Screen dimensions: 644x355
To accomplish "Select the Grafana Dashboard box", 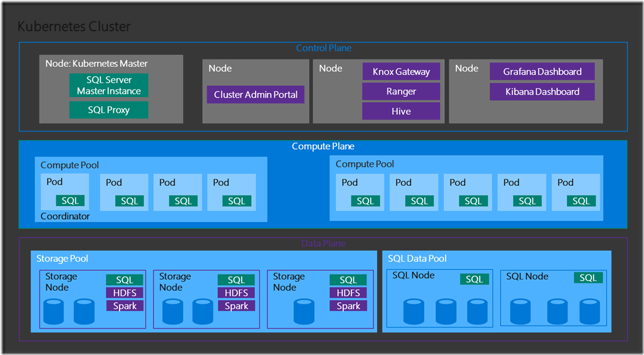I will click(x=542, y=71).
